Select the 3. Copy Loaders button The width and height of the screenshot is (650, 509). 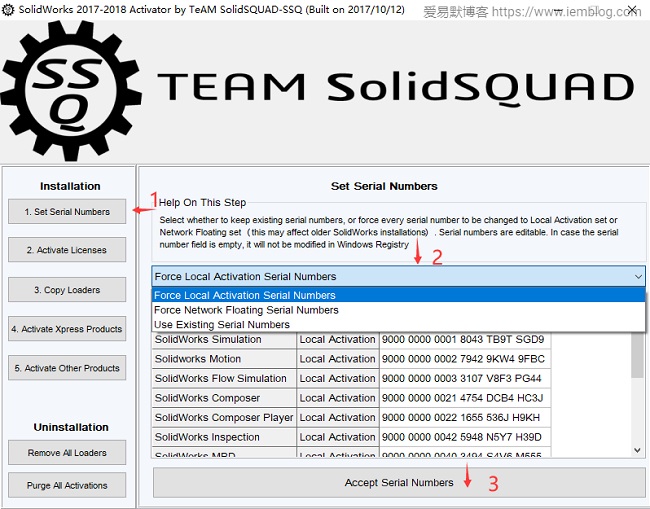click(67, 290)
